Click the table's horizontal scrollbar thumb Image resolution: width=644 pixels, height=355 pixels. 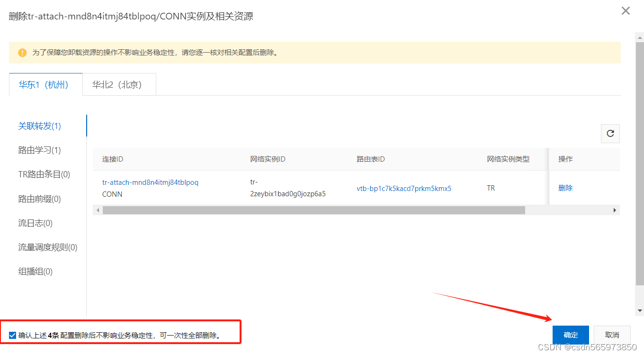point(313,210)
